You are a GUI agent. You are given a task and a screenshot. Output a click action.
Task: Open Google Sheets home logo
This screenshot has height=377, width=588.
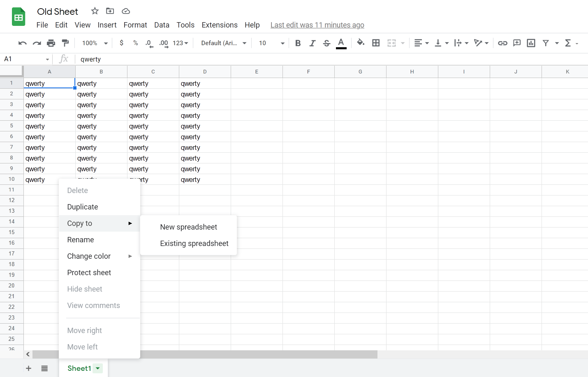coord(19,17)
